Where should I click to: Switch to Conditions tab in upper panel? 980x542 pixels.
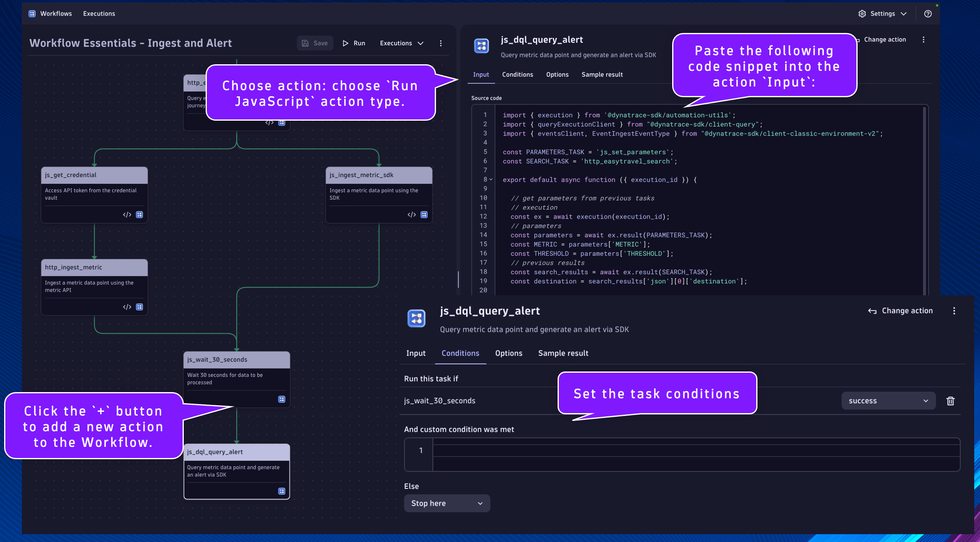click(518, 75)
